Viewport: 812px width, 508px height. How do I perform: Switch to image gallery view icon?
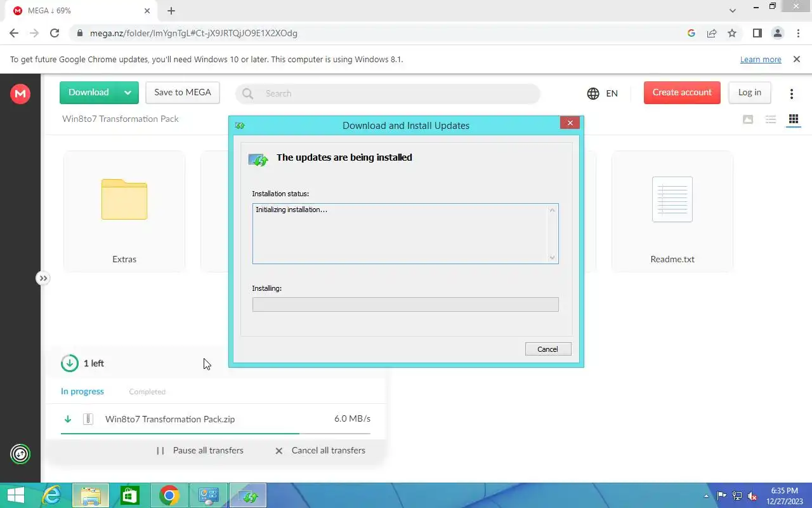748,119
